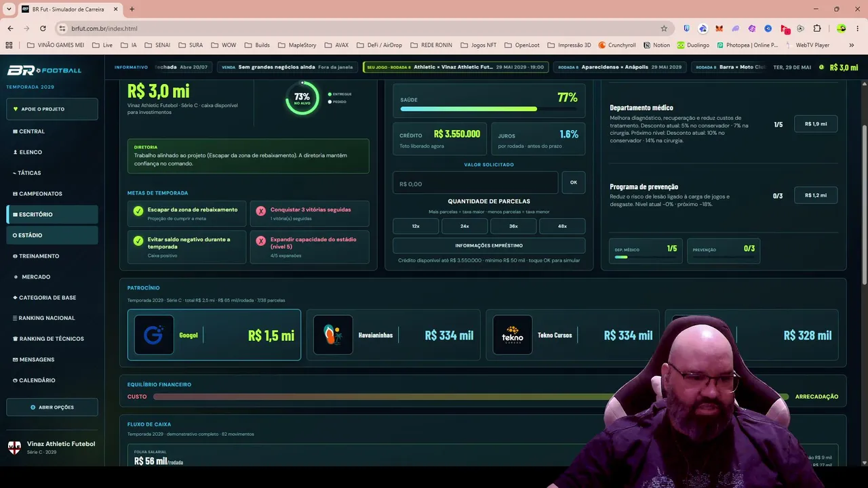Open the Calendário page
This screenshot has height=488, width=868.
52,380
